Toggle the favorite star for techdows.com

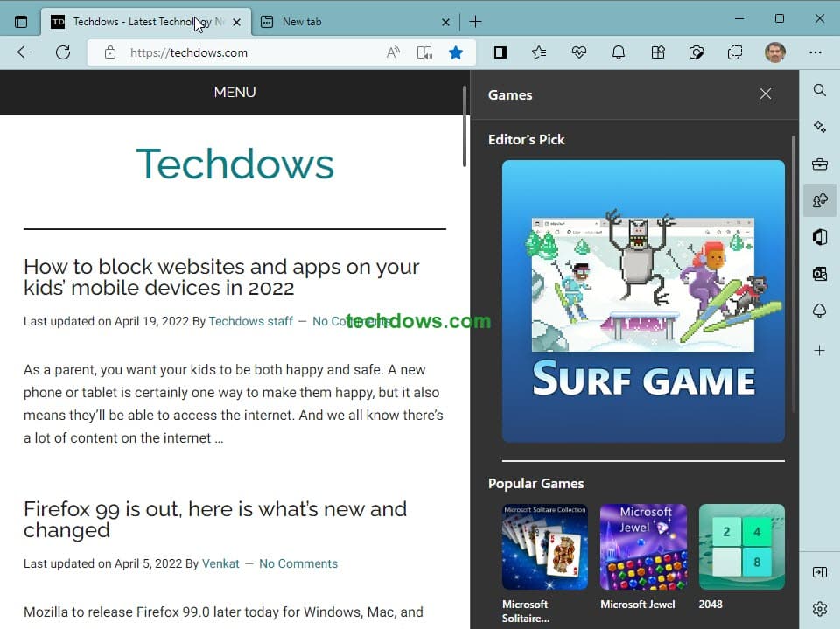(456, 52)
